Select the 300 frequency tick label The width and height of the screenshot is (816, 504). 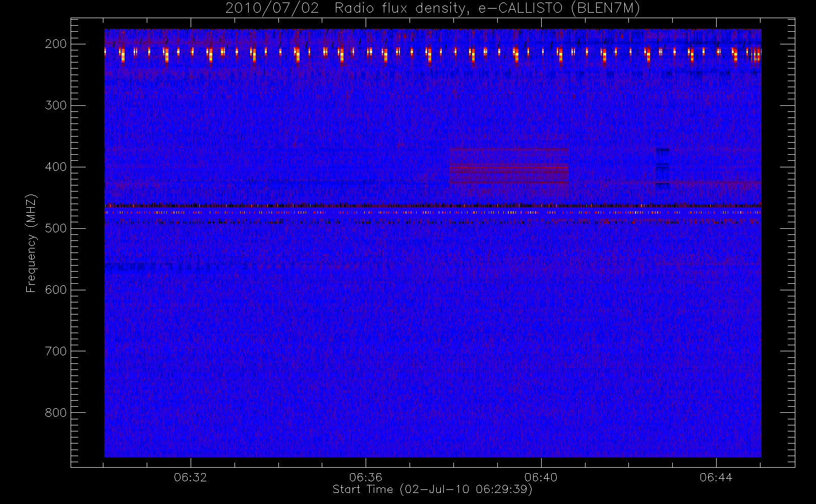(56, 105)
